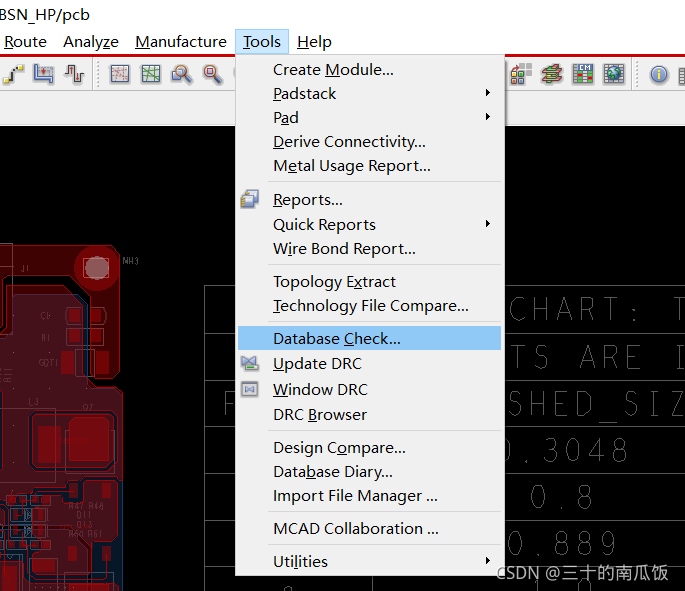Choose Create Module... from Tools menu
Screen dimensions: 685x591
tap(370, 69)
